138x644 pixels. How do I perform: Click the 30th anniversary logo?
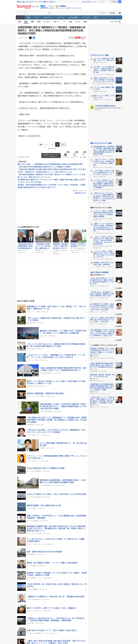coord(44,7)
